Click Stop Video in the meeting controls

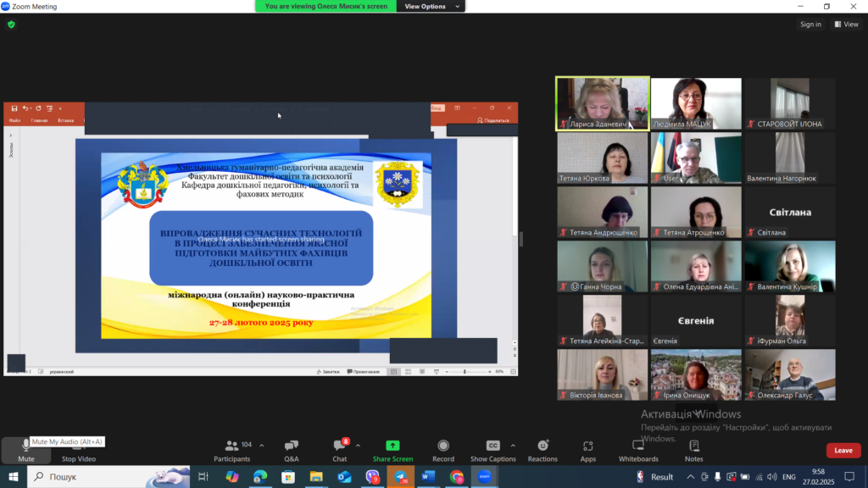pyautogui.click(x=78, y=448)
